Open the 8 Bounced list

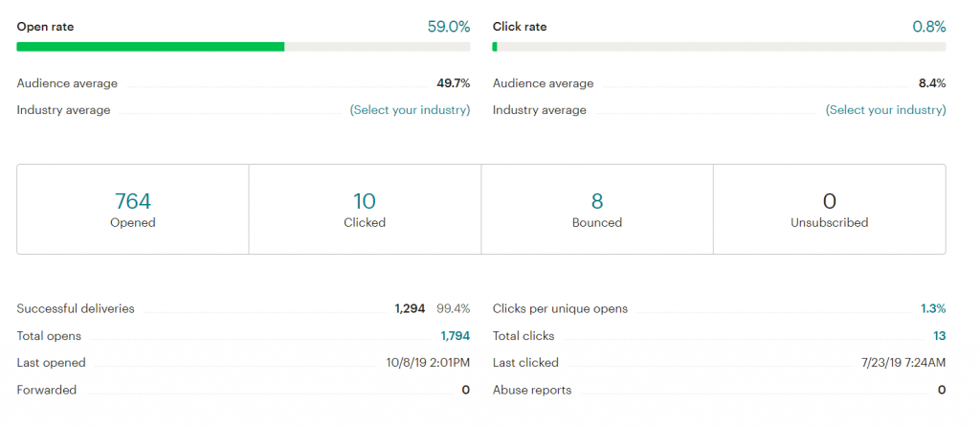(x=597, y=201)
